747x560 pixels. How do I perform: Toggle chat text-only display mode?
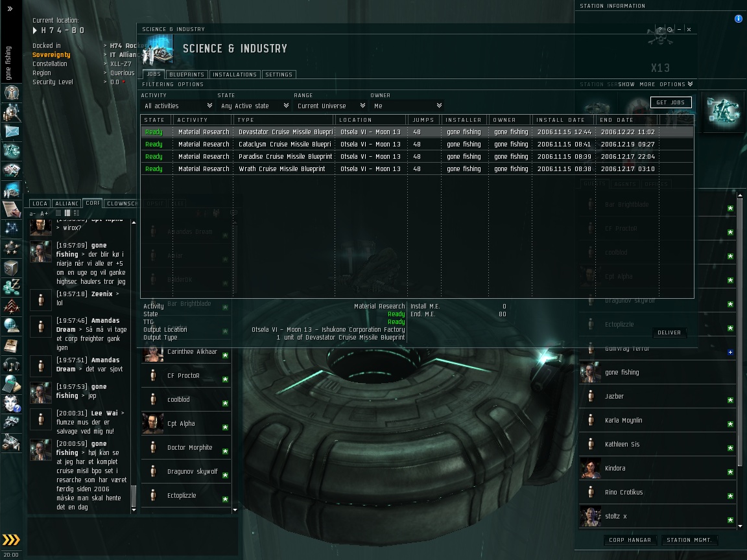click(x=58, y=213)
